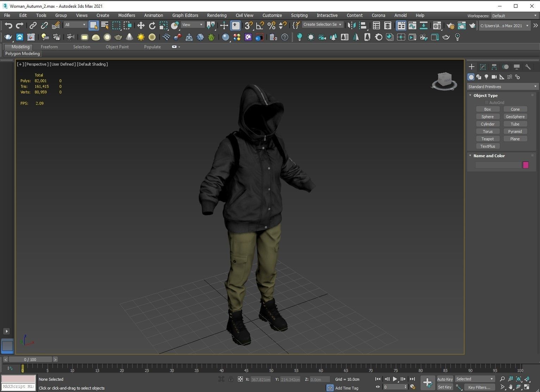Screen dimensions: 540x392
Task: Activate Select and Uniform Scale tool
Action: point(163,25)
